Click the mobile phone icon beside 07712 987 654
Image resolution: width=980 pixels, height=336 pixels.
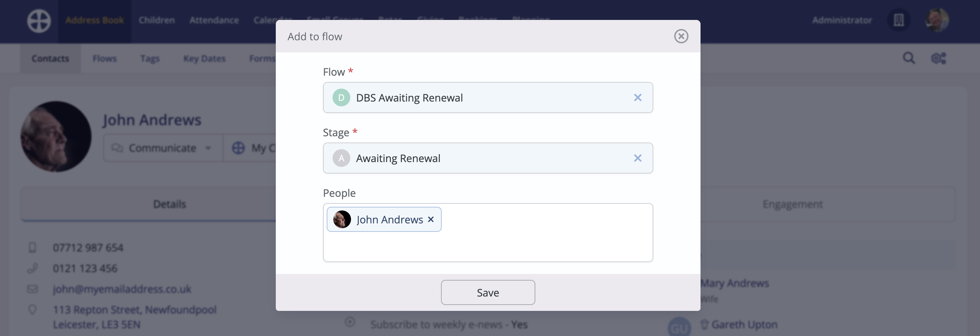click(x=33, y=247)
